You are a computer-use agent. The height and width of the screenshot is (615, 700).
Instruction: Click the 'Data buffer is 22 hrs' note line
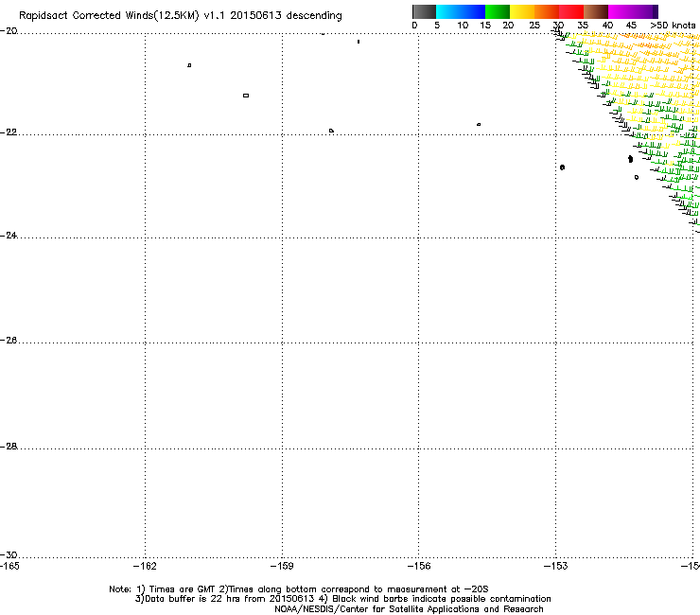coord(342,599)
